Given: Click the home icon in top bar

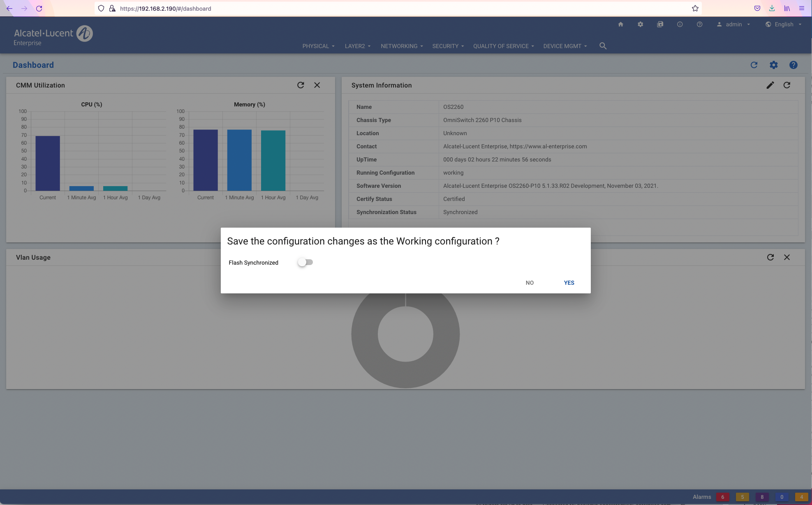Looking at the screenshot, I should pyautogui.click(x=620, y=24).
